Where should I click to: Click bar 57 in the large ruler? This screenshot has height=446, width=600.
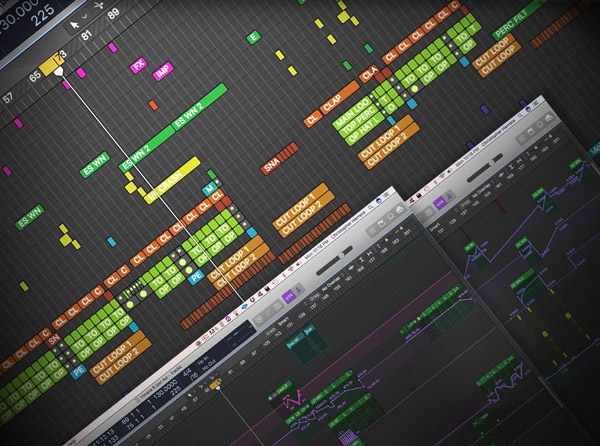pyautogui.click(x=8, y=98)
